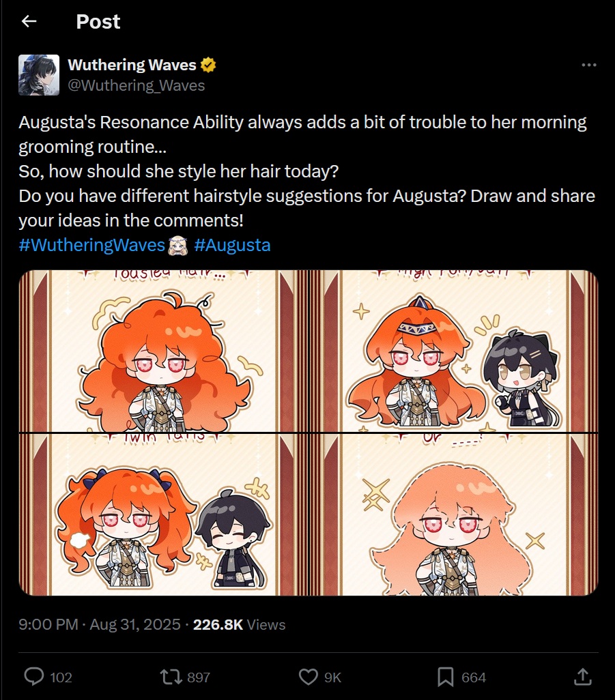Click the share upload icon
Screen dimensions: 615x700
tap(582, 676)
